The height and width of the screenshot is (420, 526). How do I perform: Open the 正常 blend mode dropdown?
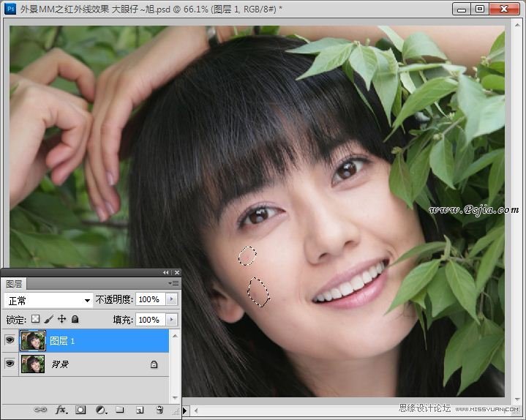click(48, 300)
